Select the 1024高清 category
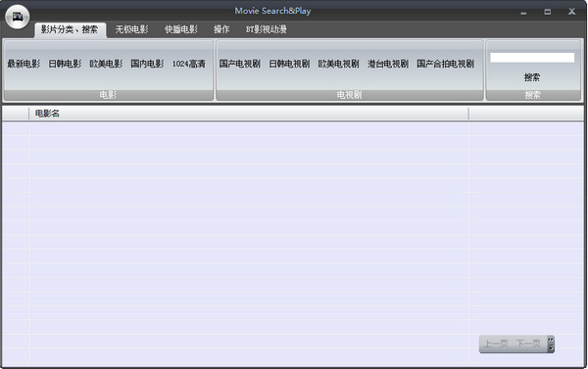Image resolution: width=588 pixels, height=369 pixels. tap(188, 64)
